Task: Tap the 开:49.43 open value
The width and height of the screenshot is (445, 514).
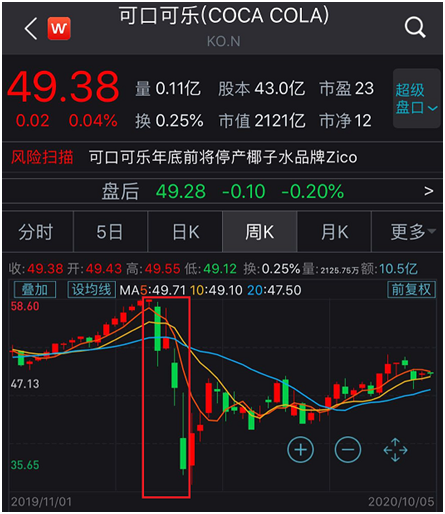Action: pos(95,269)
